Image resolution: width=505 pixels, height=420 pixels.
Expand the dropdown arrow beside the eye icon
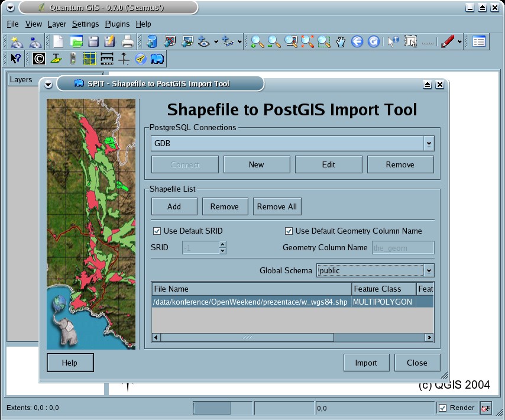click(x=216, y=41)
